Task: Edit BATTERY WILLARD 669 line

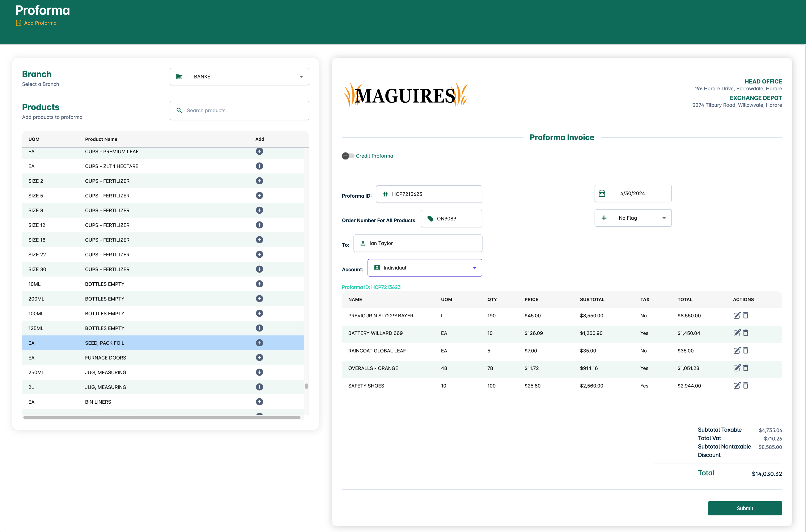Action: click(737, 333)
